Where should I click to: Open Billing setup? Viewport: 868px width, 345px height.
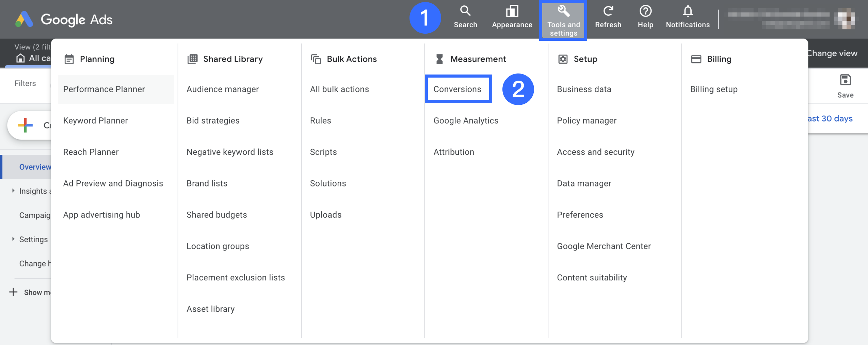tap(713, 89)
